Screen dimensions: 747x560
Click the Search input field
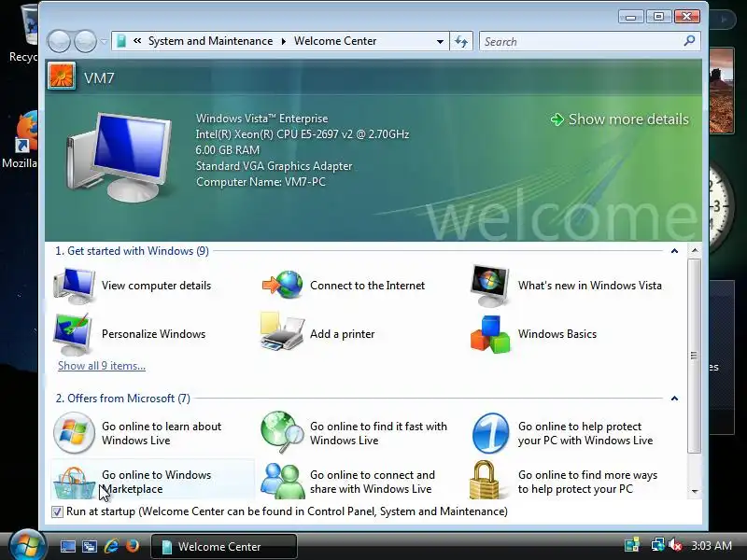(581, 41)
